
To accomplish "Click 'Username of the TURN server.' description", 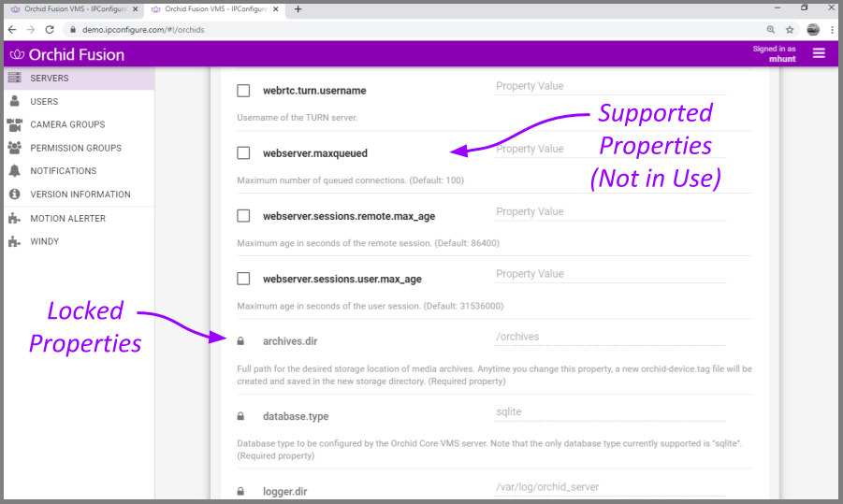I will (298, 117).
